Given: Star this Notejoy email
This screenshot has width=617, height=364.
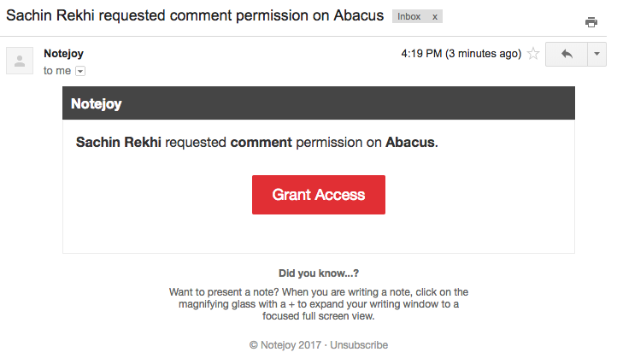Looking at the screenshot, I should [x=533, y=53].
